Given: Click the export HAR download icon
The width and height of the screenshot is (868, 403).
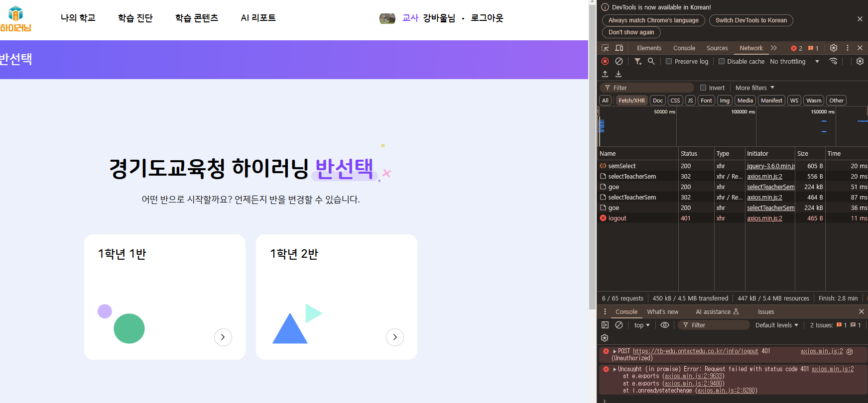Looking at the screenshot, I should point(619,74).
